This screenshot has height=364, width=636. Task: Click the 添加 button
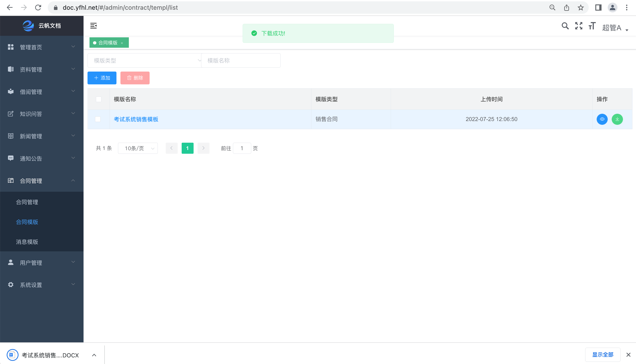pyautogui.click(x=102, y=78)
